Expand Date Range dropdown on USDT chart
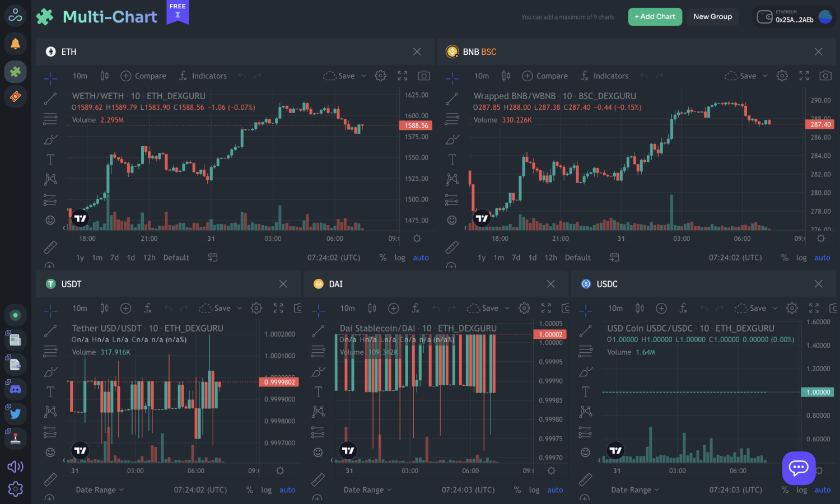The height and width of the screenshot is (504, 840). (100, 490)
